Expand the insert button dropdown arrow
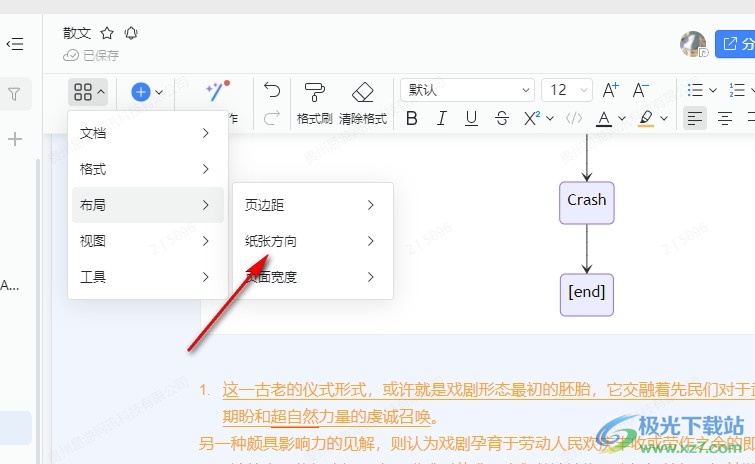755x464 pixels. [x=159, y=92]
